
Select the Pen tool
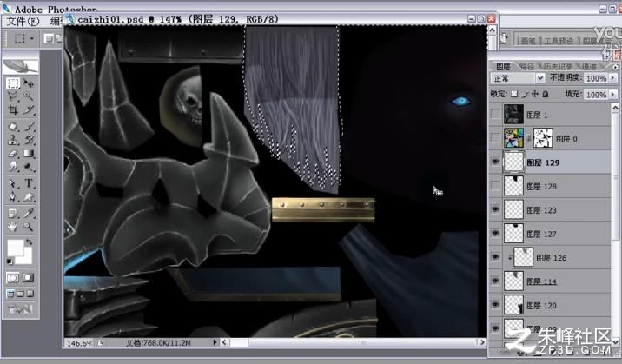(13, 196)
